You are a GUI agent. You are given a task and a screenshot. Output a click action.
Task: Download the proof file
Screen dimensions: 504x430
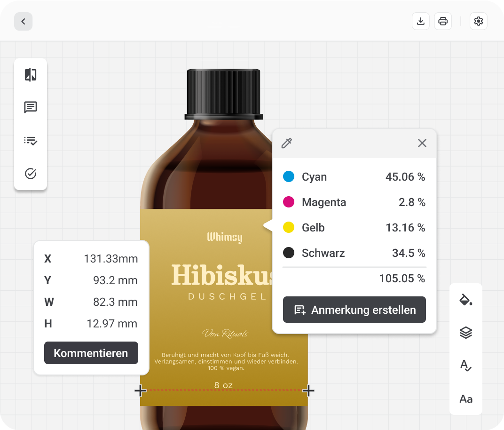coord(421,22)
